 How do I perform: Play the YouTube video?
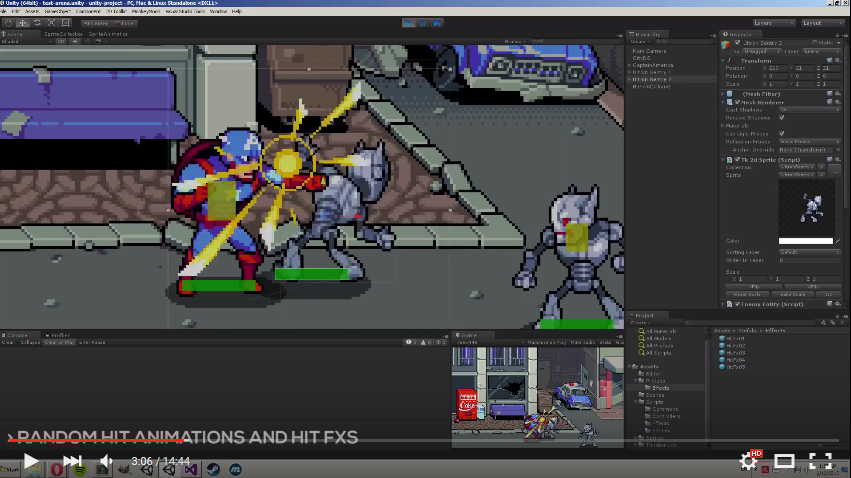(31, 461)
